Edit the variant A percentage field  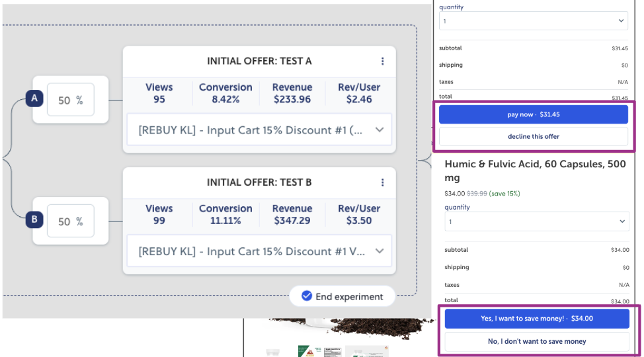click(x=70, y=100)
